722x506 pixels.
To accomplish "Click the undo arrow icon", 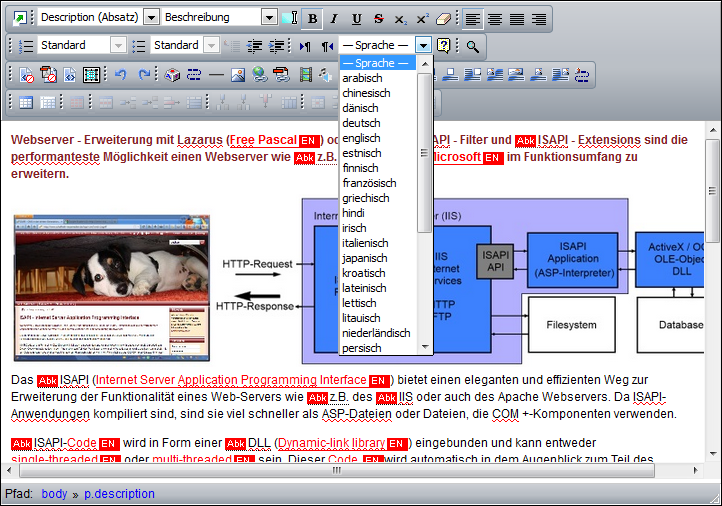I will (121, 74).
